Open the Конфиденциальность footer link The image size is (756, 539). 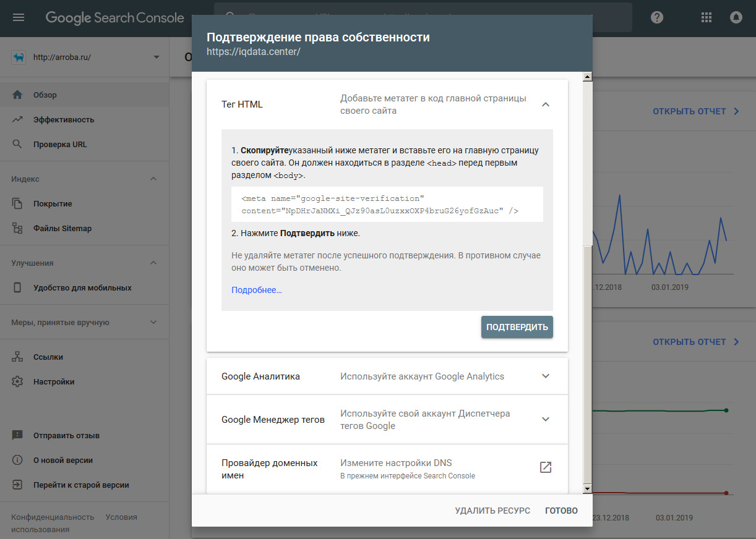(x=53, y=517)
